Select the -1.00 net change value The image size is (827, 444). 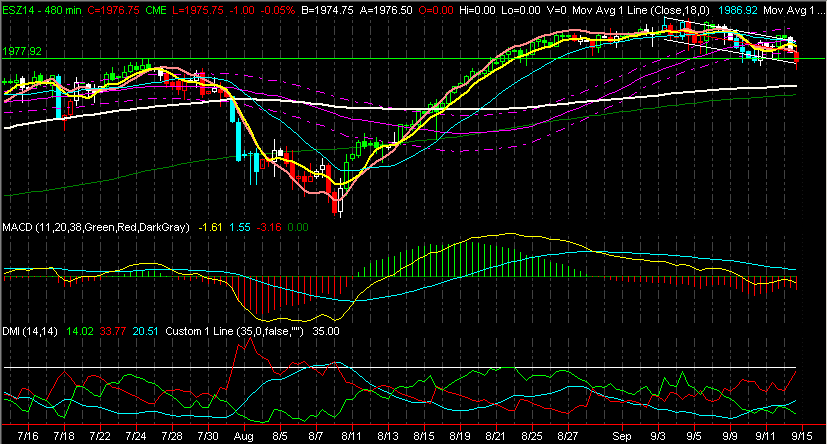(242, 10)
